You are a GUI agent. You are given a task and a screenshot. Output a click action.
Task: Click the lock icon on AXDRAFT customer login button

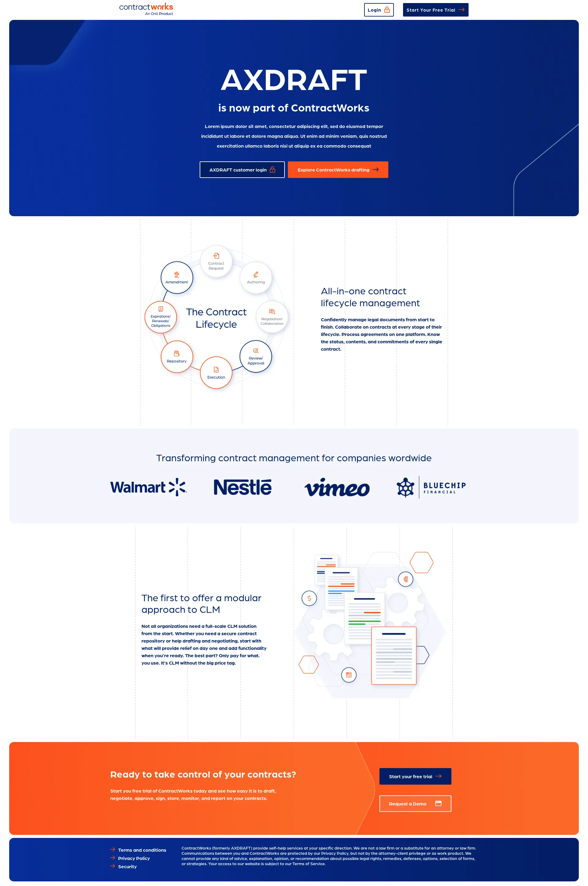click(272, 169)
